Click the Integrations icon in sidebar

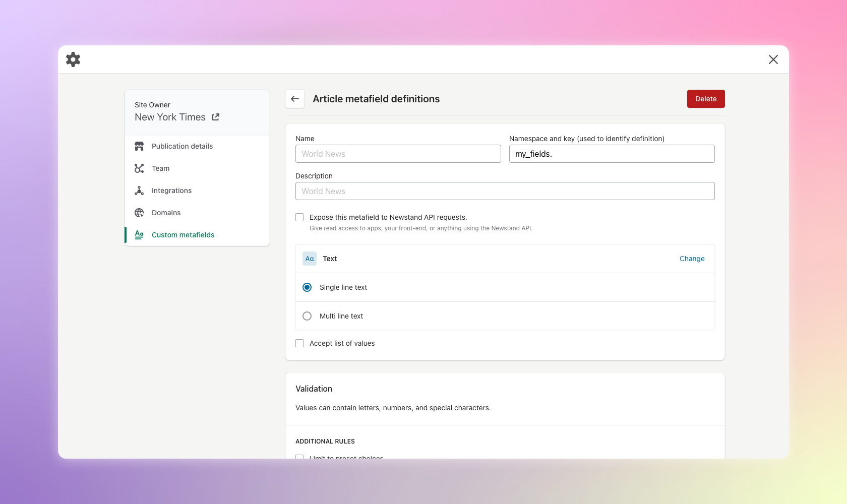click(139, 191)
